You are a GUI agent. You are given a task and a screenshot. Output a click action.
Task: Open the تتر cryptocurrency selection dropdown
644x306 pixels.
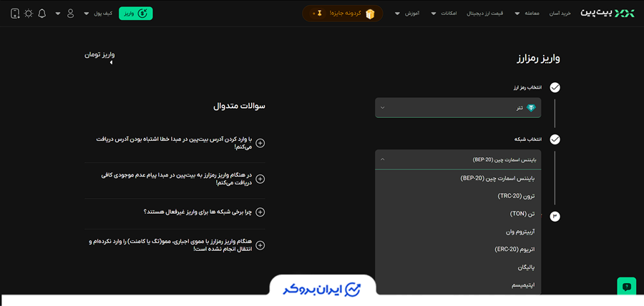point(458,108)
